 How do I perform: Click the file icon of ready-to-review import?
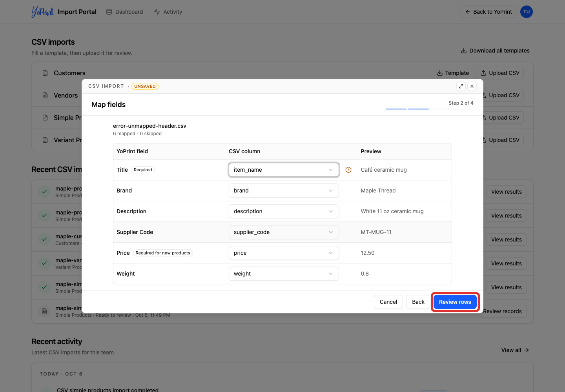pyautogui.click(x=44, y=311)
